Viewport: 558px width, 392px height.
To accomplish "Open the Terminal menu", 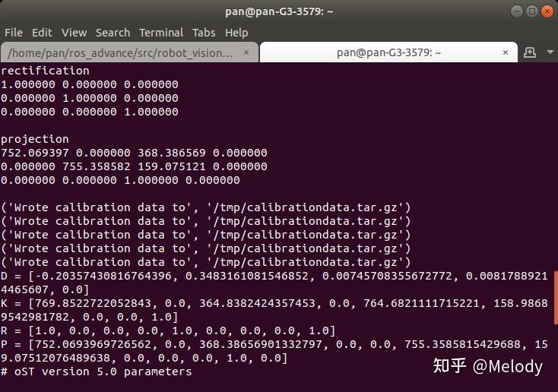I will [160, 33].
